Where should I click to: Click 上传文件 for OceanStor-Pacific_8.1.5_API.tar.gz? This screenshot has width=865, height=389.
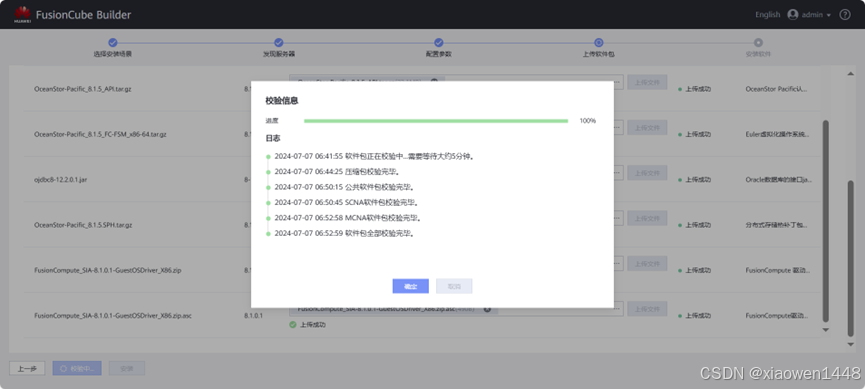pos(647,82)
